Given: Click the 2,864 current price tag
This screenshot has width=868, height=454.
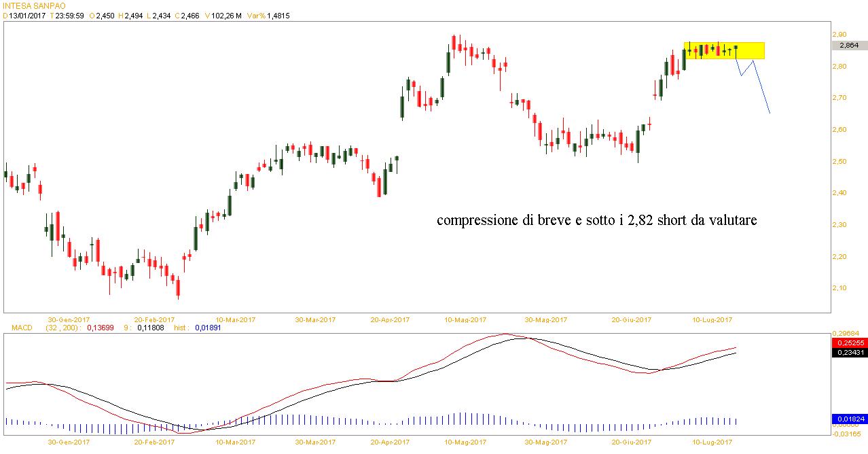Looking at the screenshot, I should point(848,45).
